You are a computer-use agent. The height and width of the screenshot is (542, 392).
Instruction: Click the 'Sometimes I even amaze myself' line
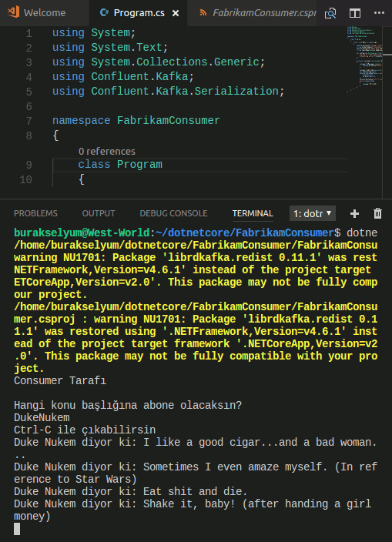pyautogui.click(x=196, y=467)
